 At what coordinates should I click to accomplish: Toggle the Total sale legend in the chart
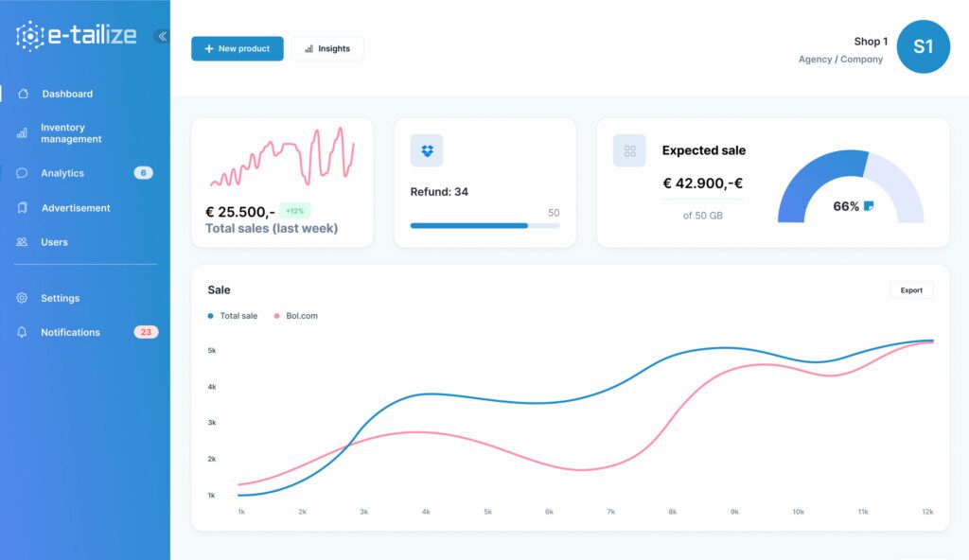[x=233, y=316]
